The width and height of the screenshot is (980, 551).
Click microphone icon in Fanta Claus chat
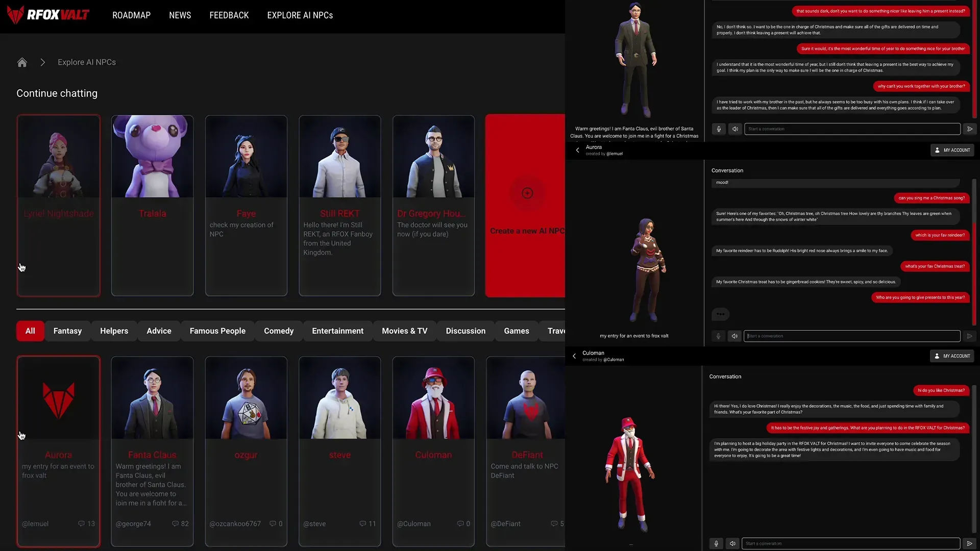point(719,129)
